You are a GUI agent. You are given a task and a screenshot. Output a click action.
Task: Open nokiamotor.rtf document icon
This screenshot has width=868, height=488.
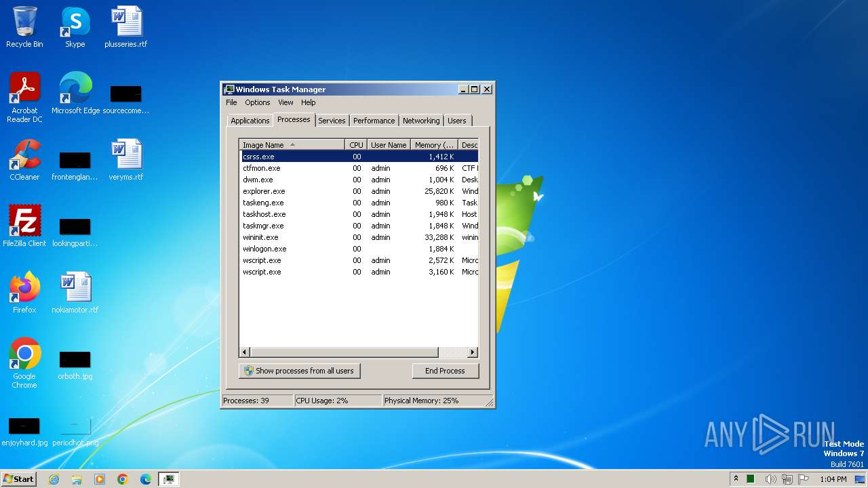pyautogui.click(x=75, y=293)
